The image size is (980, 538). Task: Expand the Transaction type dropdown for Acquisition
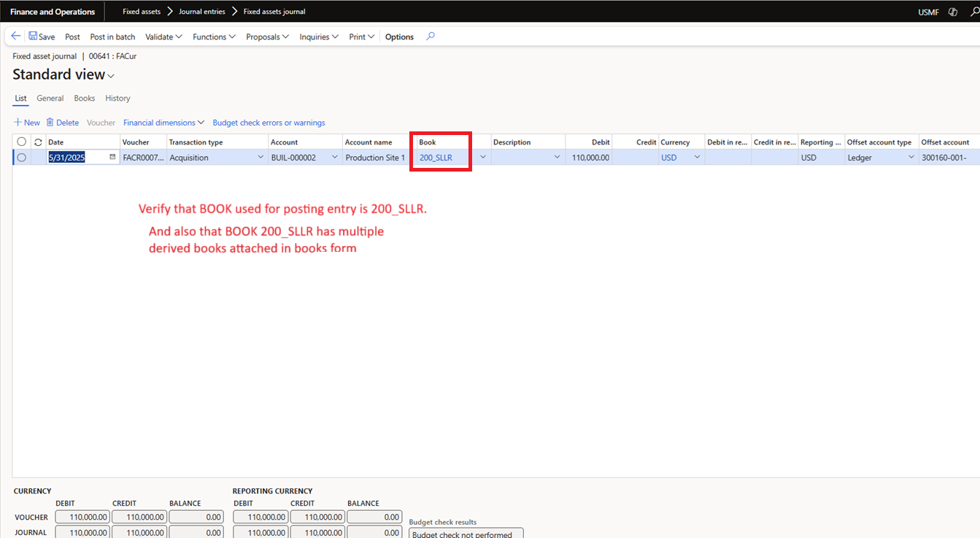(261, 158)
